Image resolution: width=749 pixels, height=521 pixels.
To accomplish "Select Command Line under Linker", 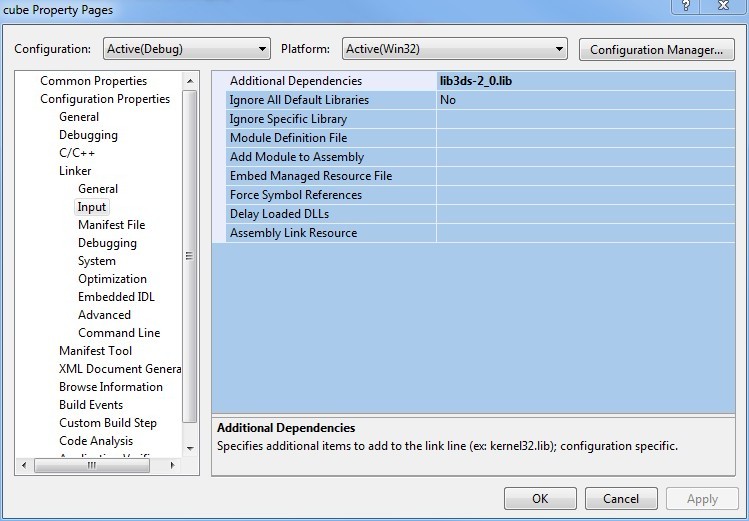I will tap(119, 333).
